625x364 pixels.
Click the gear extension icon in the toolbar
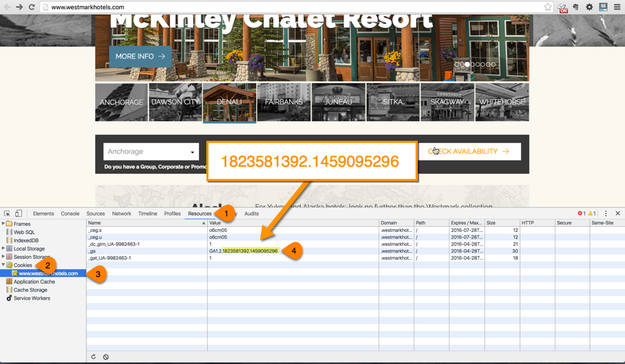coord(589,7)
